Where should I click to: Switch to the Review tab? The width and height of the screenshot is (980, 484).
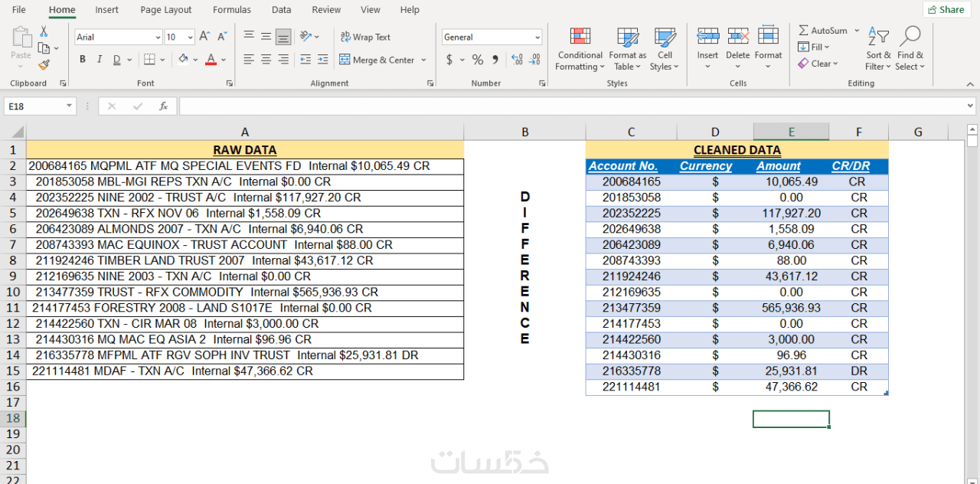[x=326, y=10]
